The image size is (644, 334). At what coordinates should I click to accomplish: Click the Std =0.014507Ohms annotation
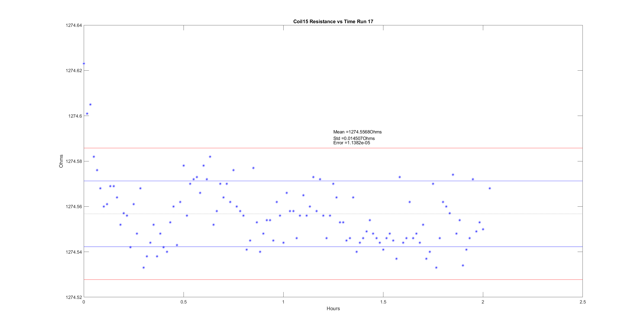pos(354,138)
